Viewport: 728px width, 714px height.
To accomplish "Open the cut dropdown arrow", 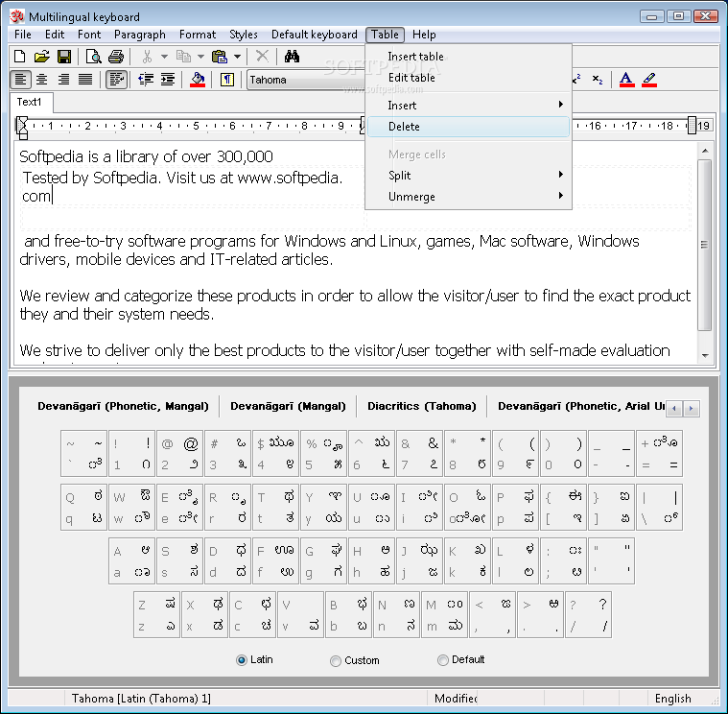I will (x=164, y=57).
